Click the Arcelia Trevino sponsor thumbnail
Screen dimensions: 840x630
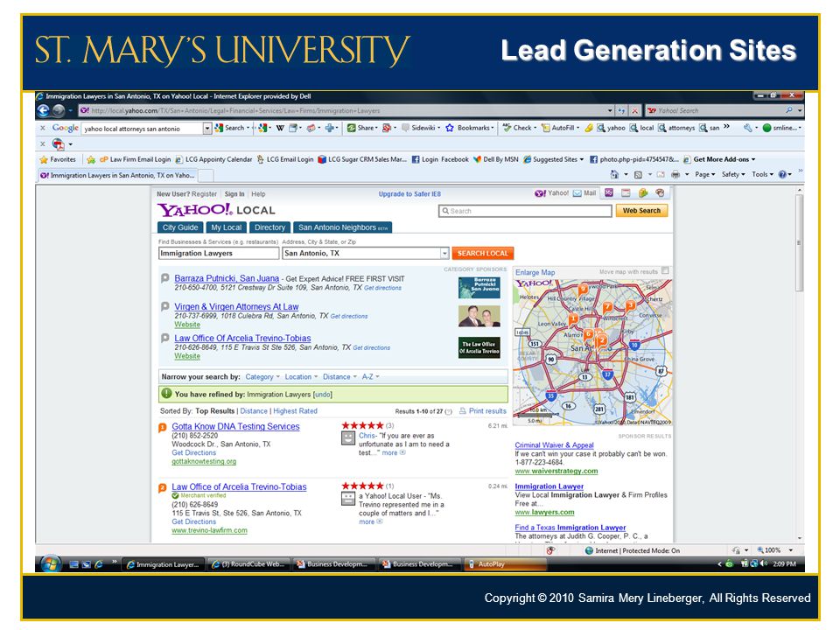coord(479,347)
